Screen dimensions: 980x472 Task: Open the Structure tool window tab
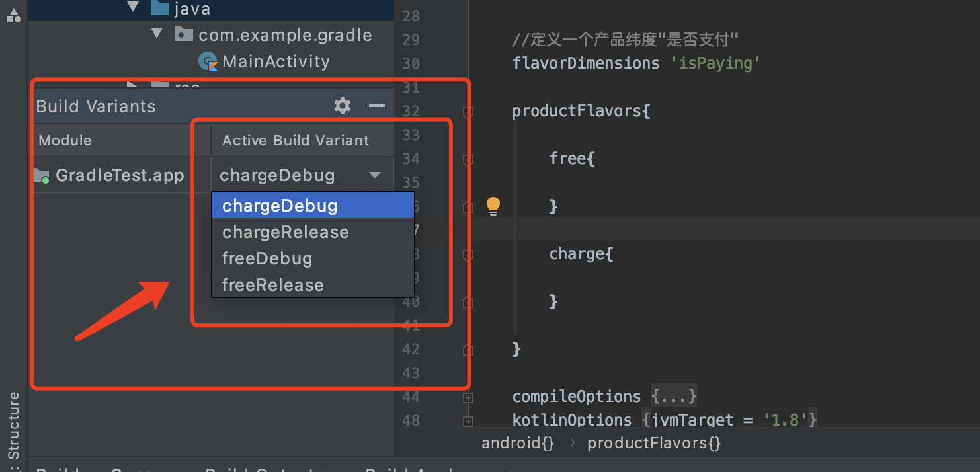[13, 425]
